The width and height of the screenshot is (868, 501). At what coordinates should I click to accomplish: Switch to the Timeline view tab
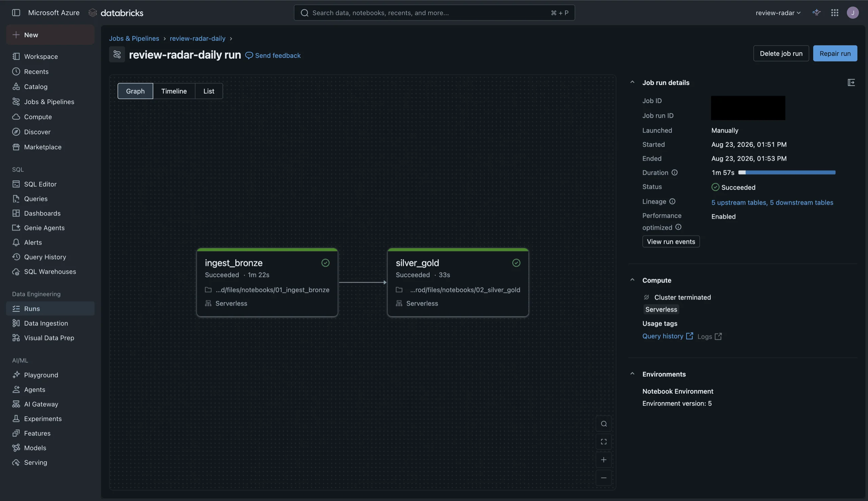coord(174,91)
